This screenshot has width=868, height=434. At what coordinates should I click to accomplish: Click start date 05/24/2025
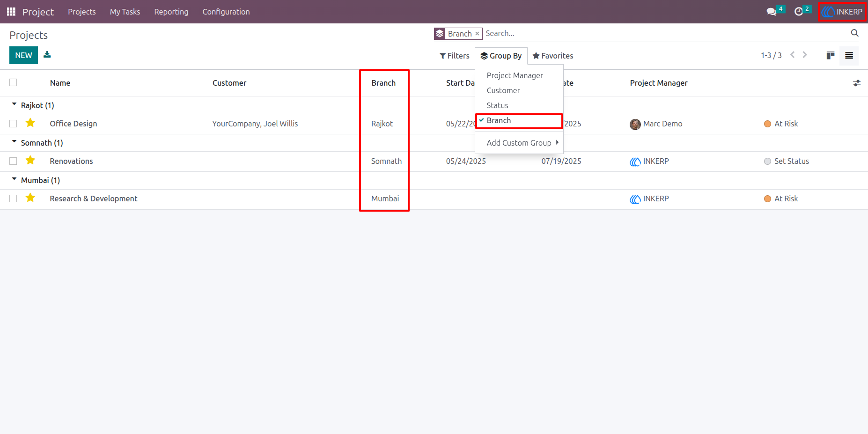click(466, 161)
